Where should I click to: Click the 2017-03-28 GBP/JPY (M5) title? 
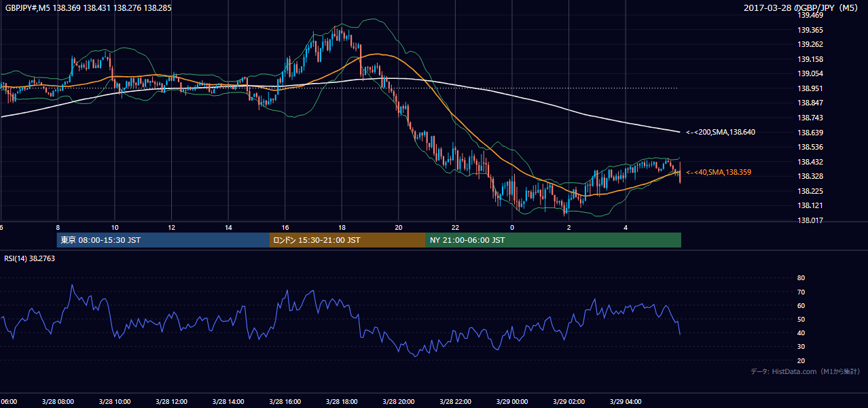tap(802, 7)
